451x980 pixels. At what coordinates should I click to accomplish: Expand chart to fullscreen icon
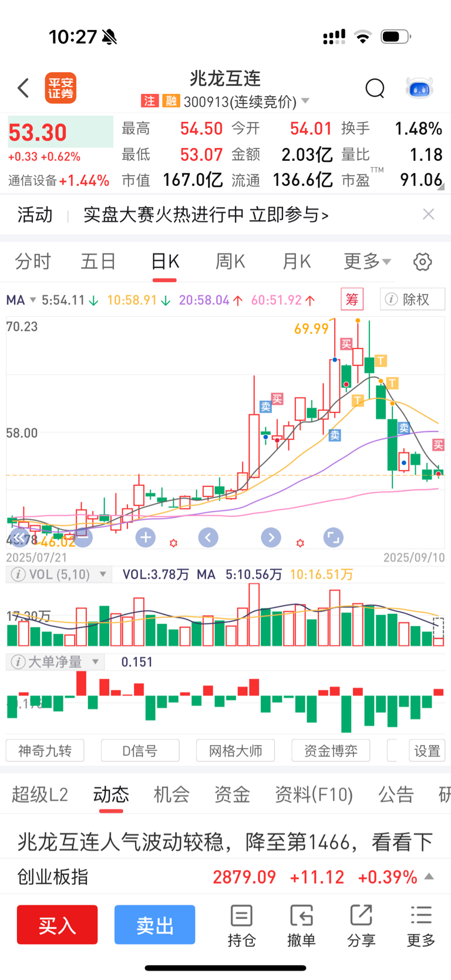(x=333, y=537)
